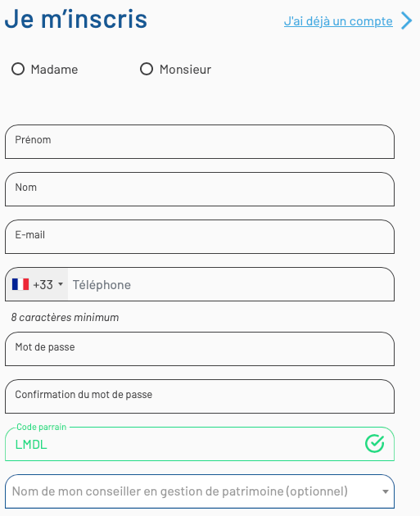The height and width of the screenshot is (516, 420).
Task: Click the Je m'inscris heading
Action: click(75, 19)
